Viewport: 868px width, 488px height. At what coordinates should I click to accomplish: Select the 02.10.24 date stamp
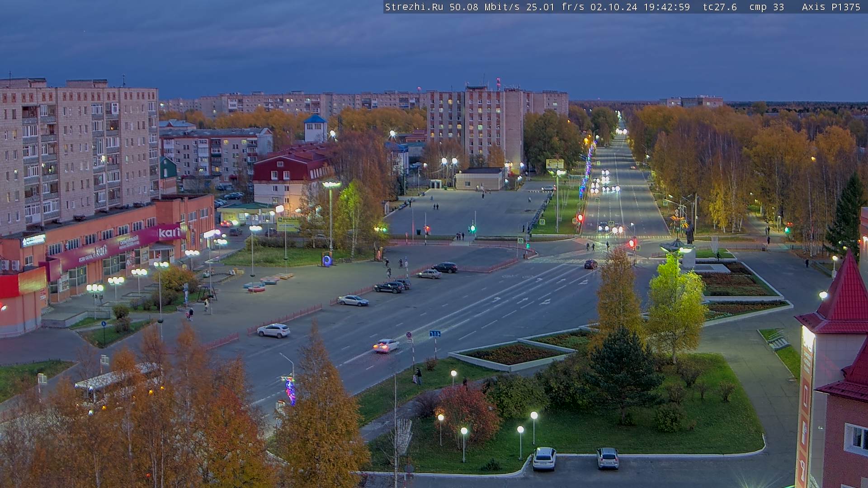(x=613, y=7)
